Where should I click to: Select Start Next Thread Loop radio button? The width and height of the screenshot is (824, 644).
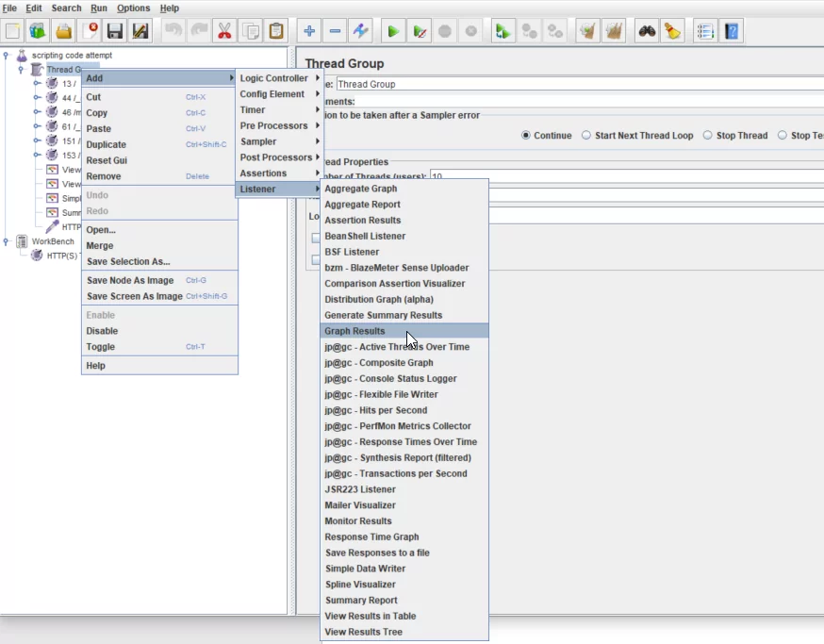click(x=586, y=135)
